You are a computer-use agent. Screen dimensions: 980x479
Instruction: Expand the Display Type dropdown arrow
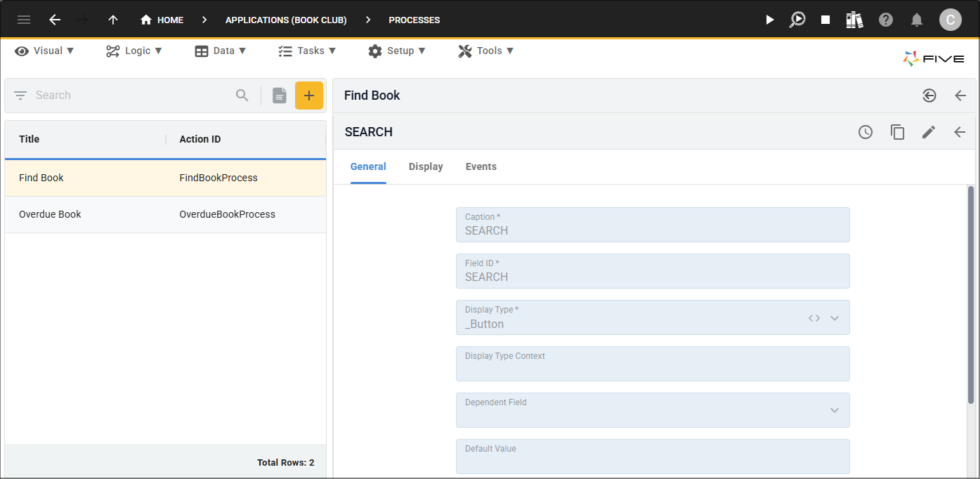pyautogui.click(x=835, y=318)
